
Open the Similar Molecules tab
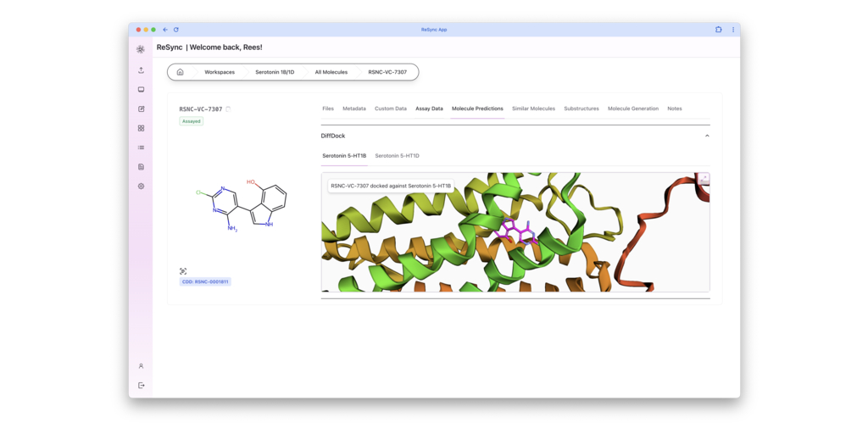(x=533, y=108)
